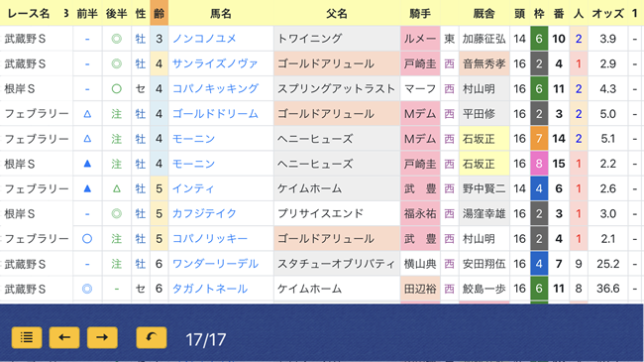644x362 pixels.
Task: Click odds value 3.9
Action: tap(608, 39)
